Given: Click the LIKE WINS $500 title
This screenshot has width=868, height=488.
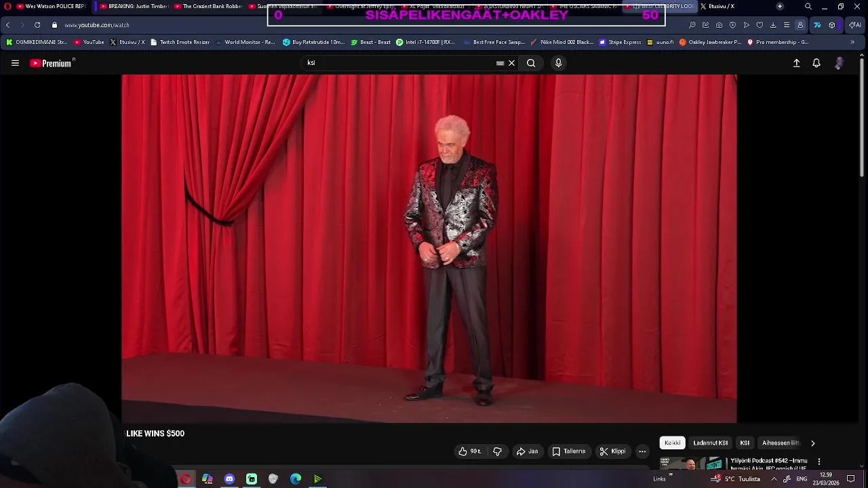Looking at the screenshot, I should [x=155, y=434].
